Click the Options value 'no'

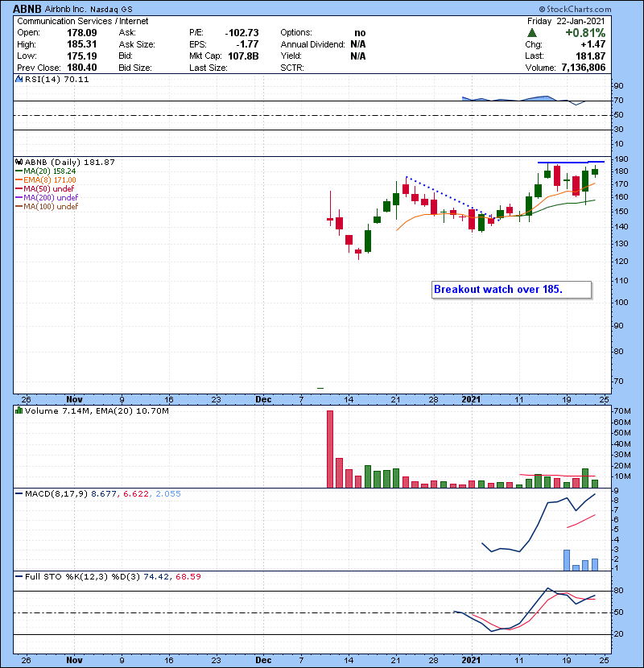[360, 33]
